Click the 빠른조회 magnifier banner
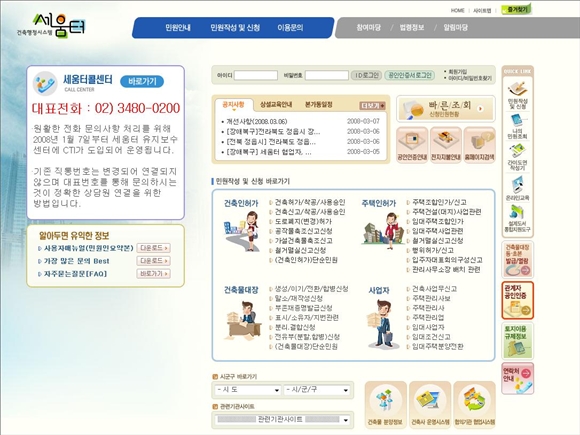 (446, 109)
